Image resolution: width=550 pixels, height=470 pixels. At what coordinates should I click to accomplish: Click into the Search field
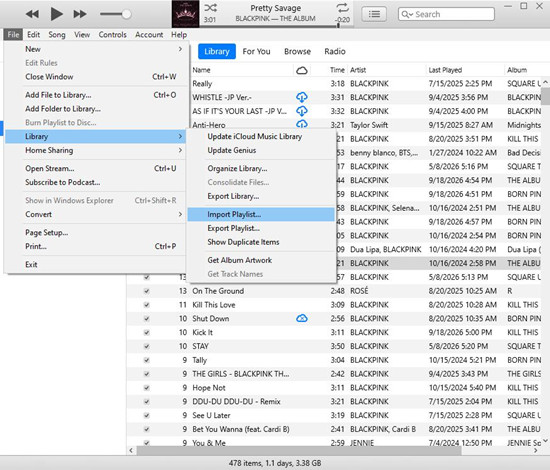(x=447, y=14)
